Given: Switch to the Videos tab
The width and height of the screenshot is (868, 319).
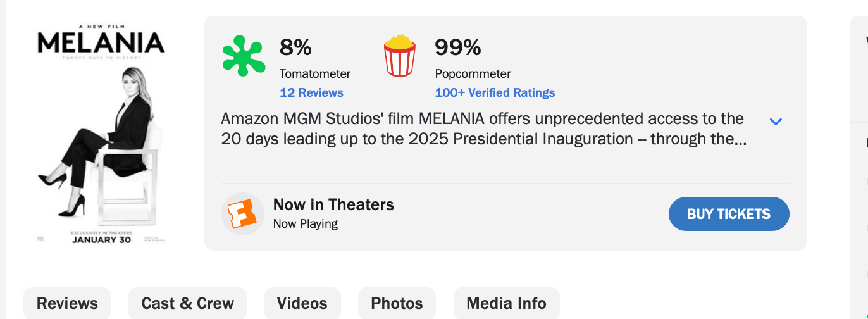Looking at the screenshot, I should (302, 303).
